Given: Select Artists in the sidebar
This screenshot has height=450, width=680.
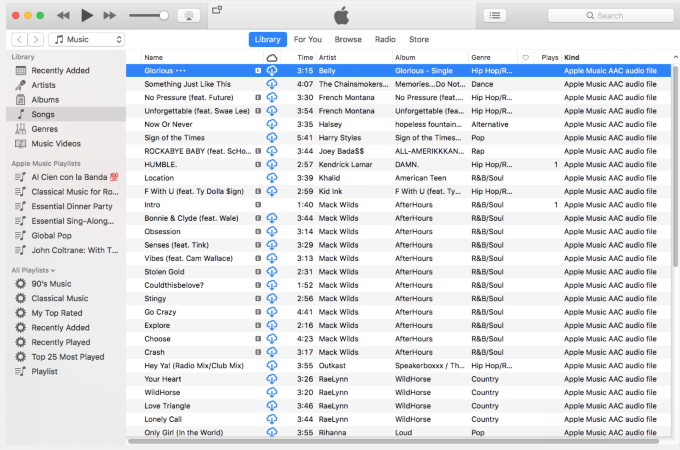Looking at the screenshot, I should pyautogui.click(x=66, y=85).
